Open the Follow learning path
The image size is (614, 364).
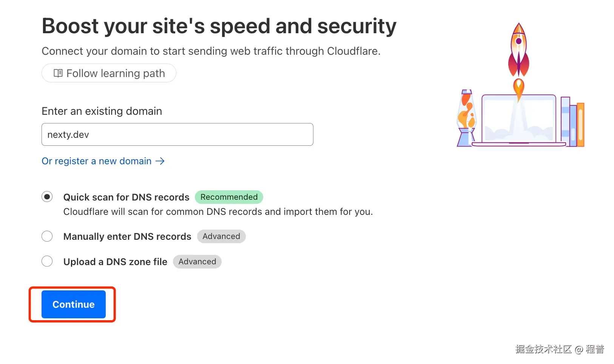109,73
